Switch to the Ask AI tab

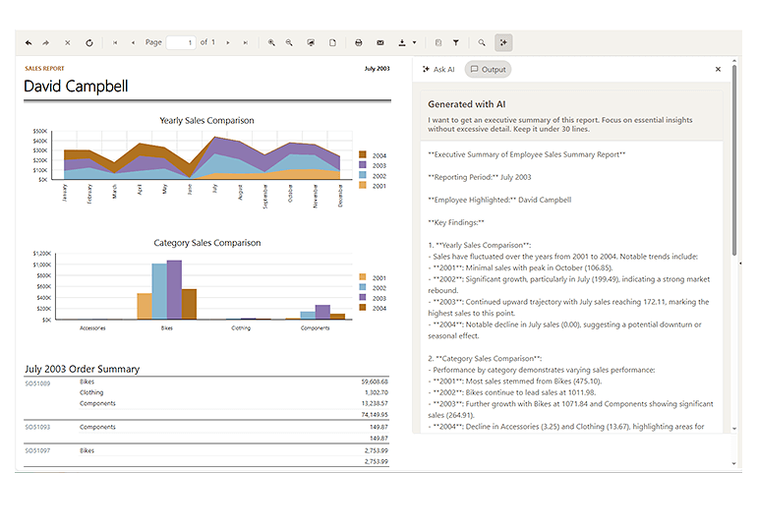click(437, 70)
